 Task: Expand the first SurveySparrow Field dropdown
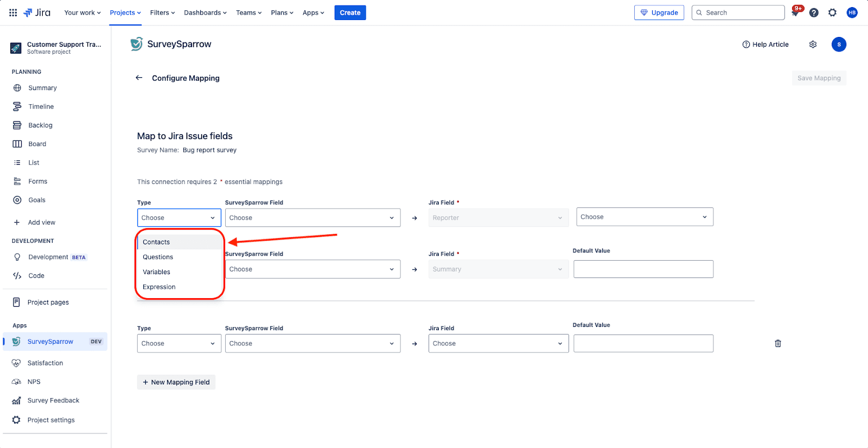[312, 218]
